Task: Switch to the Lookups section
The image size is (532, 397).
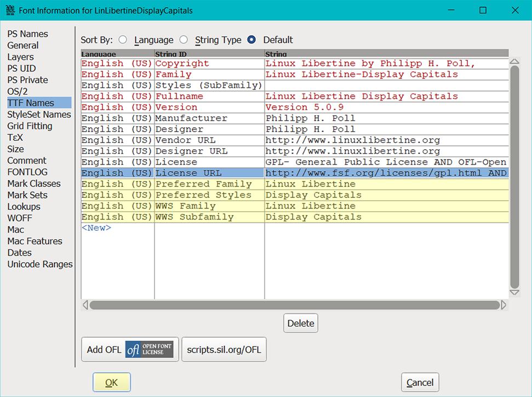Action: [x=24, y=207]
